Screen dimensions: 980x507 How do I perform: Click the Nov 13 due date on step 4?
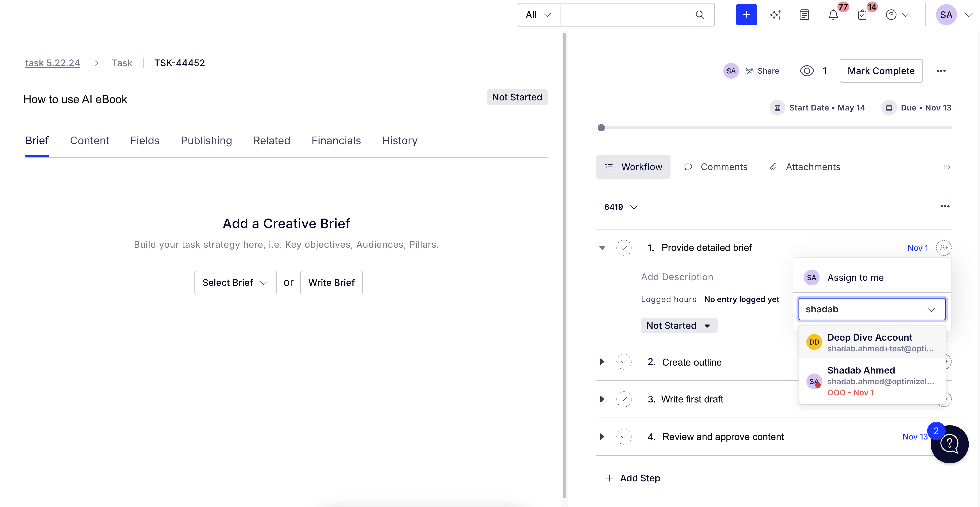pos(915,437)
